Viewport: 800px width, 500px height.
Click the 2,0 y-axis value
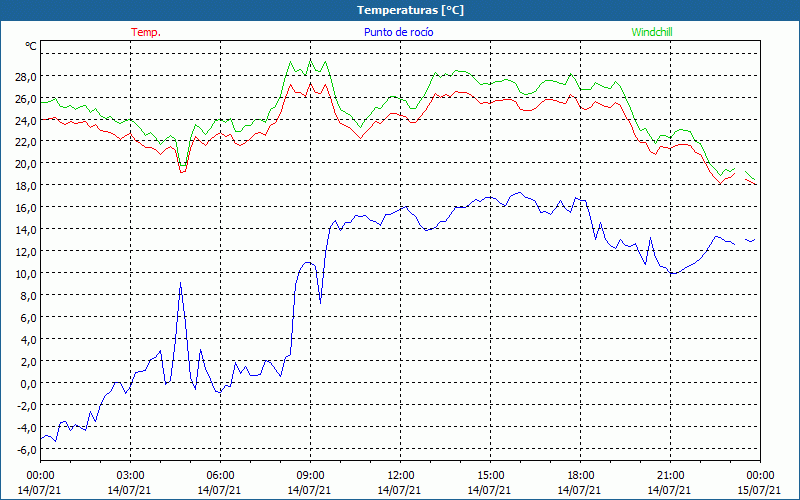point(28,362)
